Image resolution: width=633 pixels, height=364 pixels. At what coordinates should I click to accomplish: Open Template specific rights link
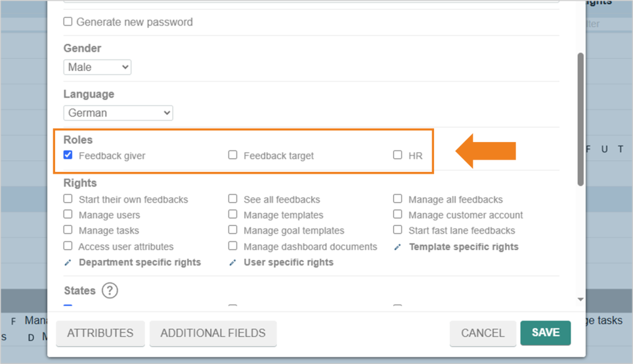pos(464,247)
